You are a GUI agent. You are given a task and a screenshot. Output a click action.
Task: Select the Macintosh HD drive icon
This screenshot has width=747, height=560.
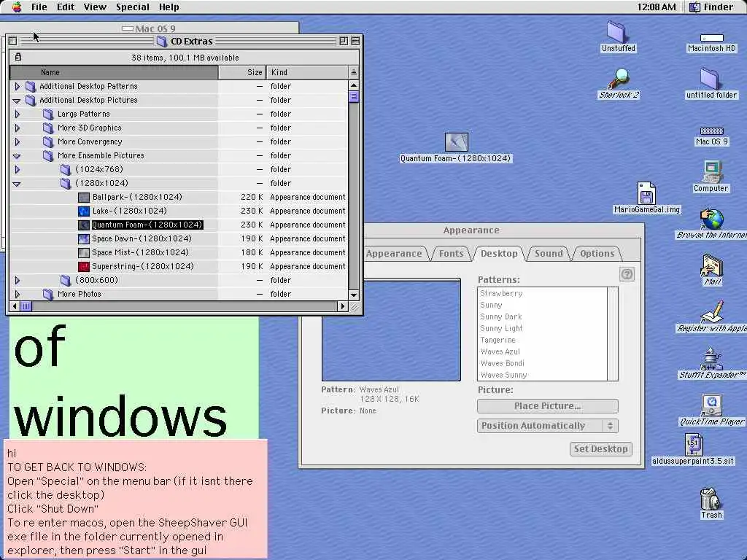point(712,38)
